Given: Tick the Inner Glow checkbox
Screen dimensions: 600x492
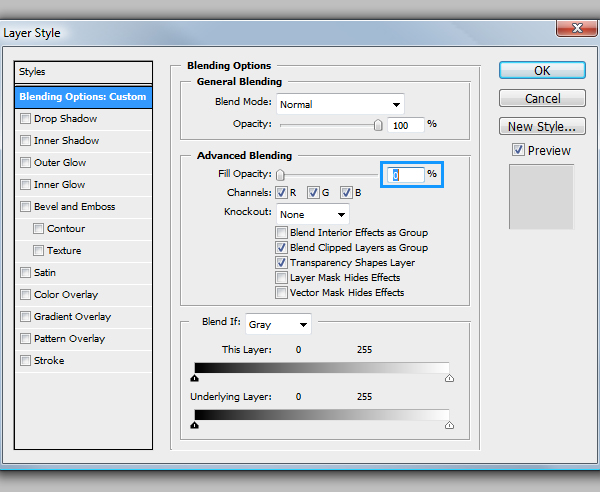Looking at the screenshot, I should click(25, 185).
